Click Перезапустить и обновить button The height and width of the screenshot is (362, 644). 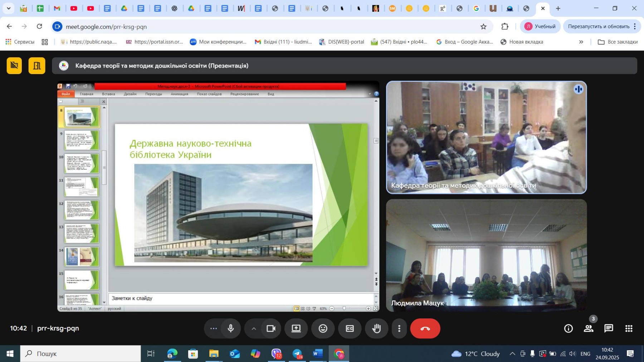click(598, 26)
